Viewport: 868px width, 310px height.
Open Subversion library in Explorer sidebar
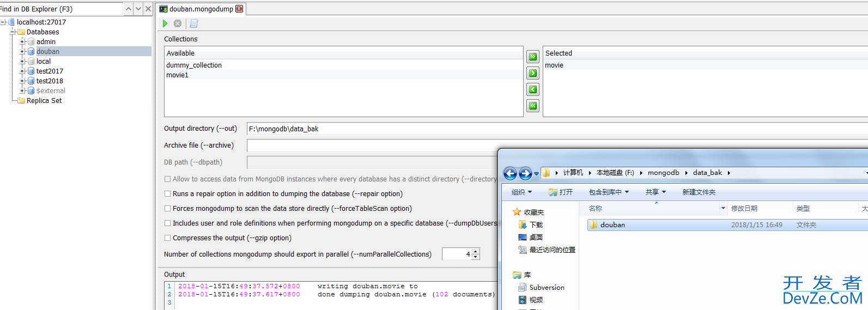[542, 287]
